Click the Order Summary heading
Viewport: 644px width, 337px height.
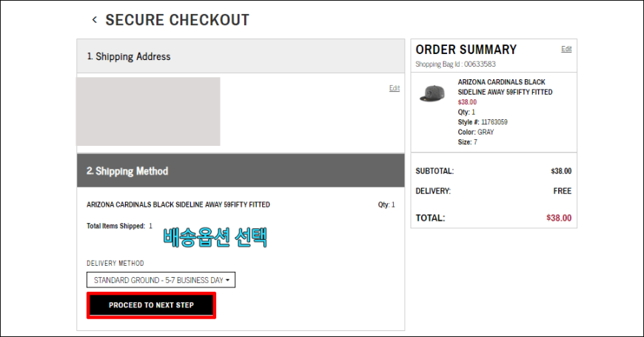466,50
